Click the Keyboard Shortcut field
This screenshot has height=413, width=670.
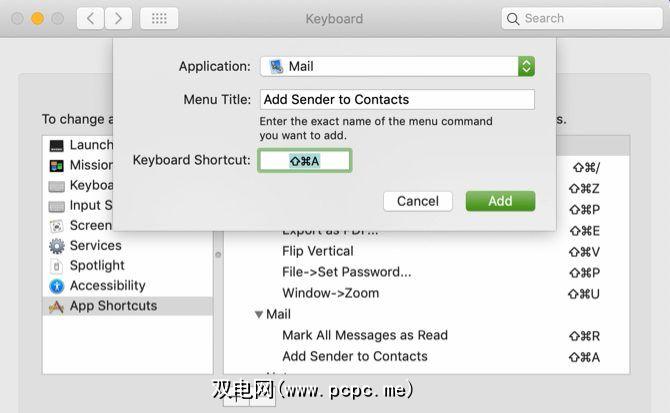(305, 161)
